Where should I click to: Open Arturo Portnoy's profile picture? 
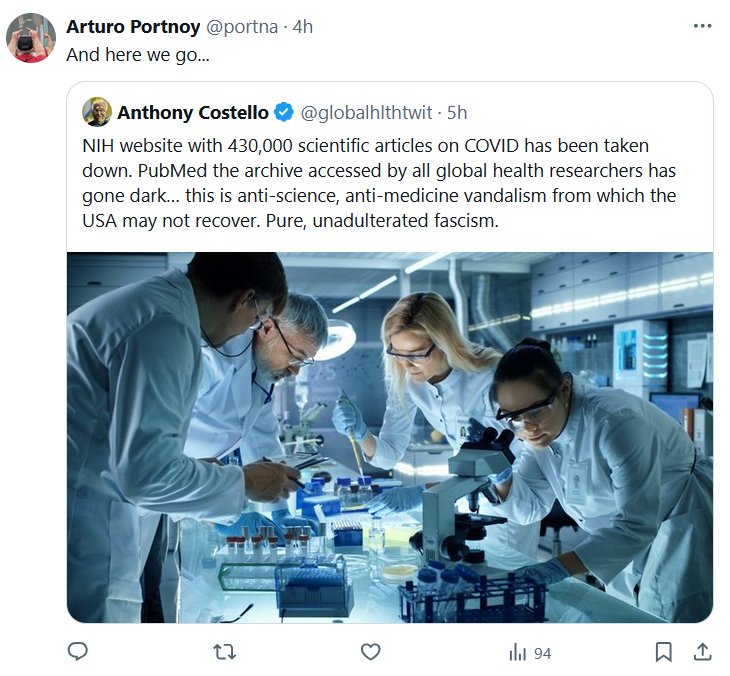(x=31, y=38)
